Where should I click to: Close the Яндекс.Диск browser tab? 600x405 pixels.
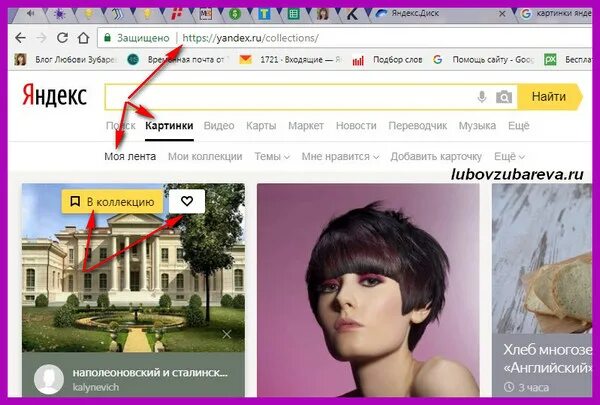tap(502, 14)
